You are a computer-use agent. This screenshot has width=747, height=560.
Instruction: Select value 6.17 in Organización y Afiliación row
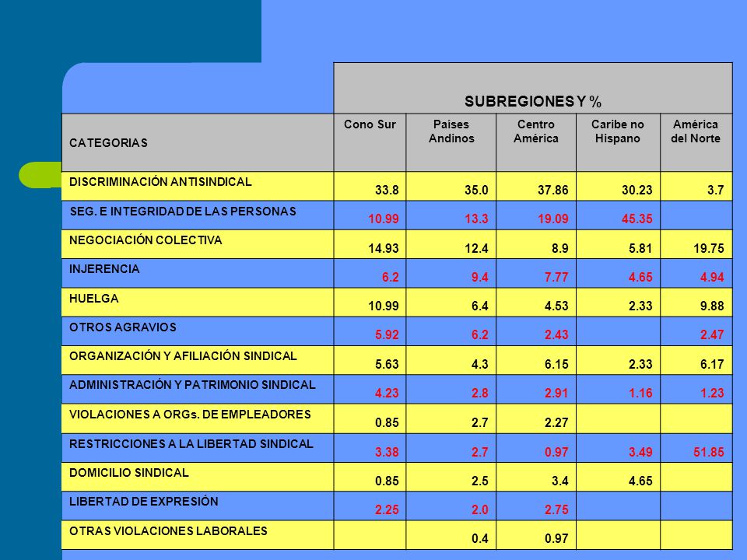click(712, 364)
